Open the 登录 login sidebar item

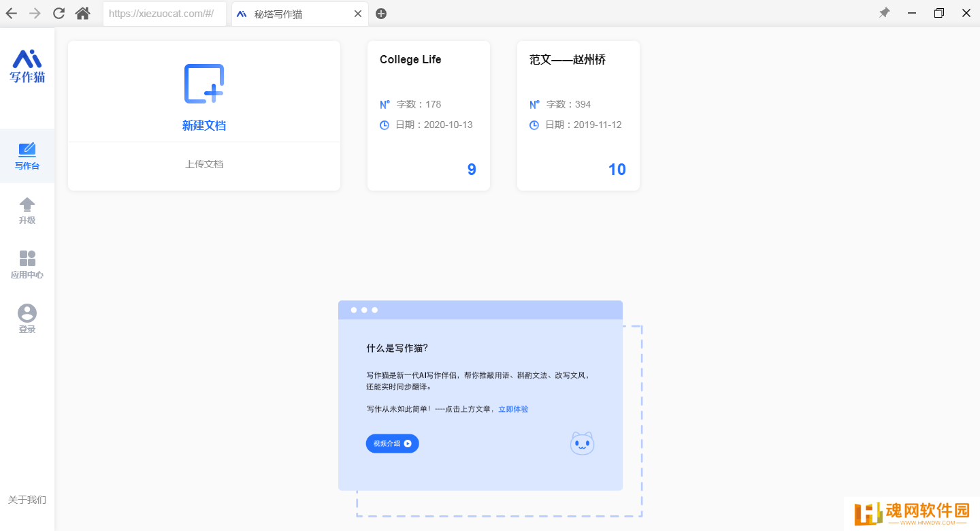coord(27,319)
